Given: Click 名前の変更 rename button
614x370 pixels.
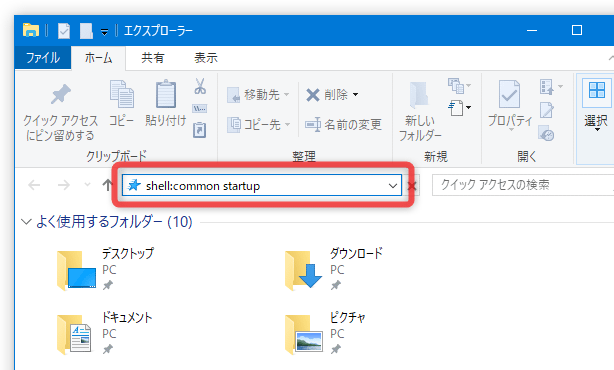Looking at the screenshot, I should [x=343, y=125].
